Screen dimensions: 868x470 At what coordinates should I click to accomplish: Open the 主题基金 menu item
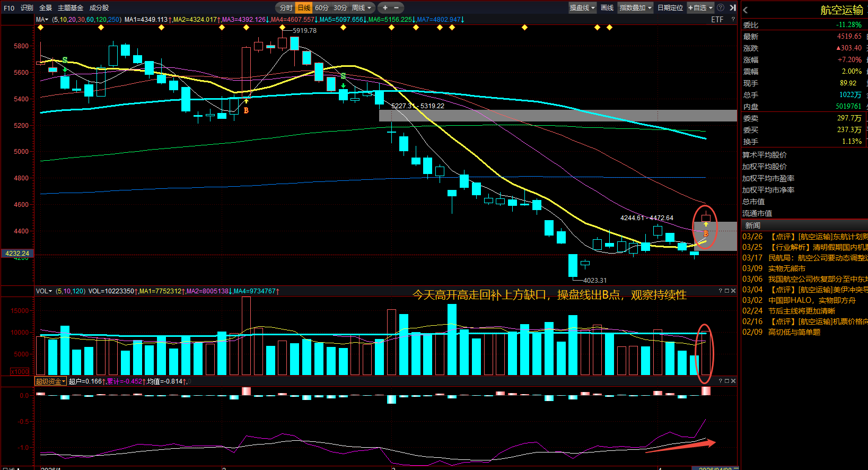[x=71, y=7]
